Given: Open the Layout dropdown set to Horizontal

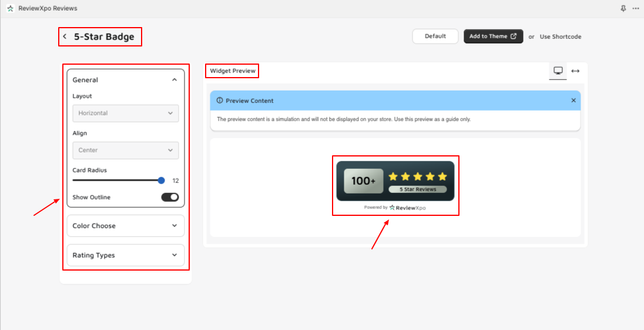Looking at the screenshot, I should tap(126, 114).
